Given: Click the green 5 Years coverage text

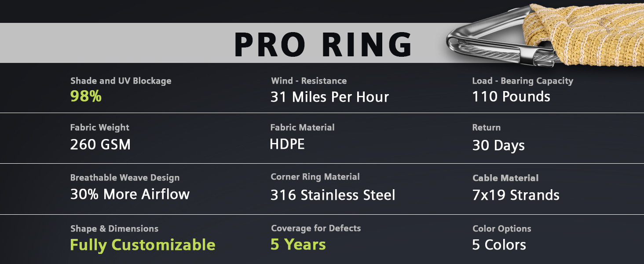Looking at the screenshot, I should 298,245.
